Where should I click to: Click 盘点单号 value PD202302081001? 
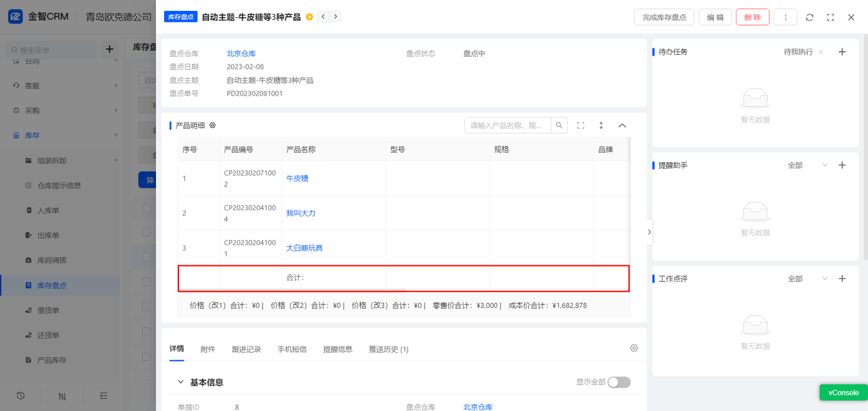point(254,94)
